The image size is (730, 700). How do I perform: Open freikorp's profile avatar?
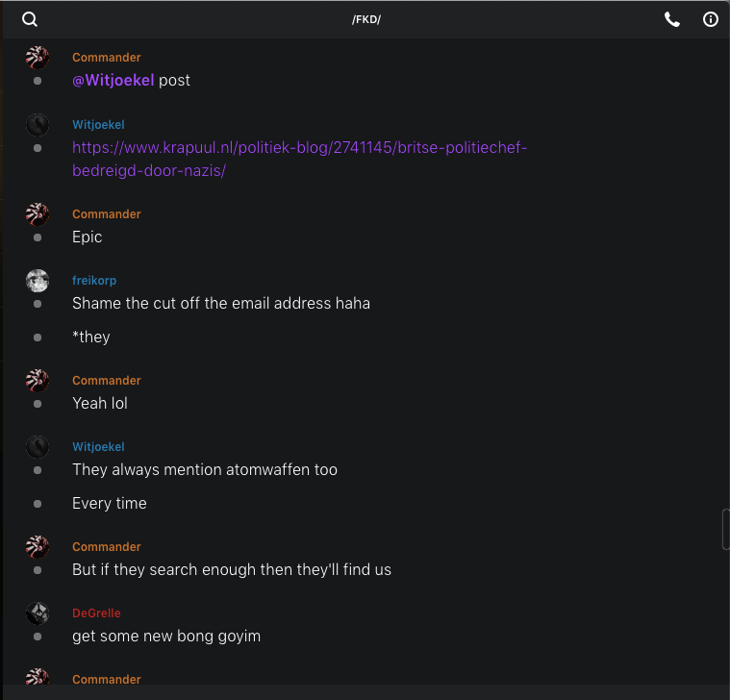(x=38, y=281)
